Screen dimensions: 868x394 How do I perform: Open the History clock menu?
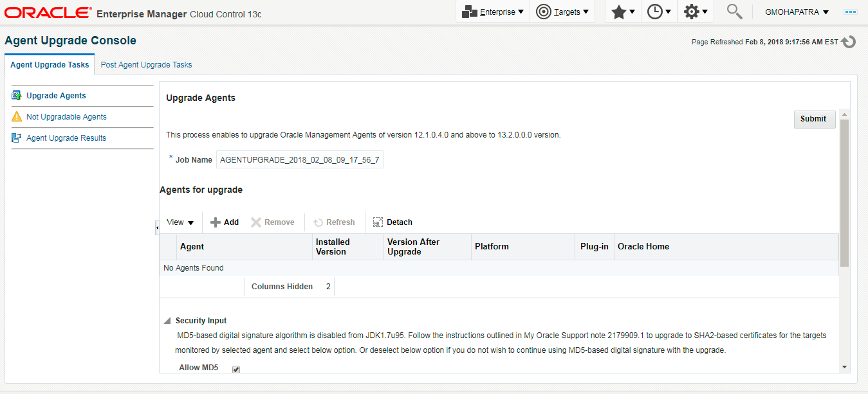659,12
